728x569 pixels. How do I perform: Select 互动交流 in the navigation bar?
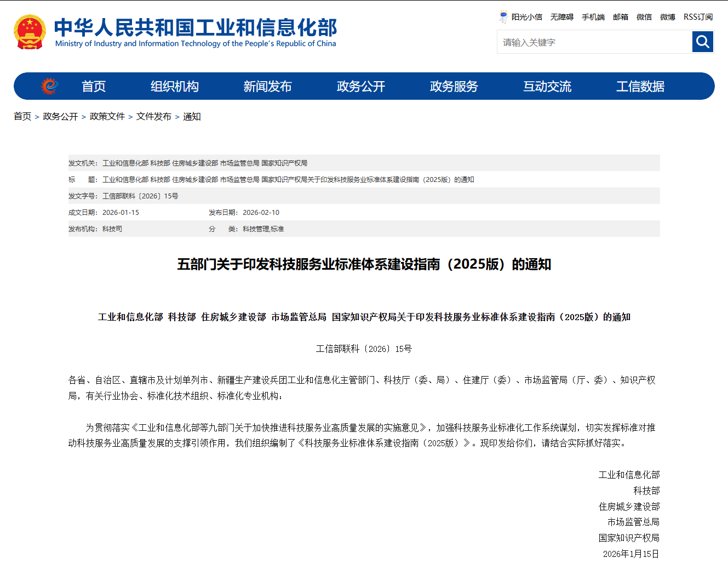pos(547,86)
